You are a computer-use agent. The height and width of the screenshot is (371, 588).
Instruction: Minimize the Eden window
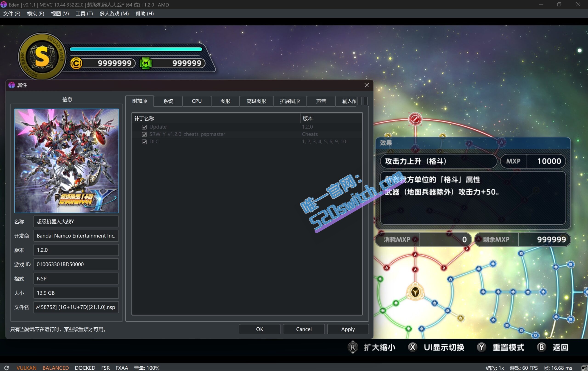click(x=540, y=4)
